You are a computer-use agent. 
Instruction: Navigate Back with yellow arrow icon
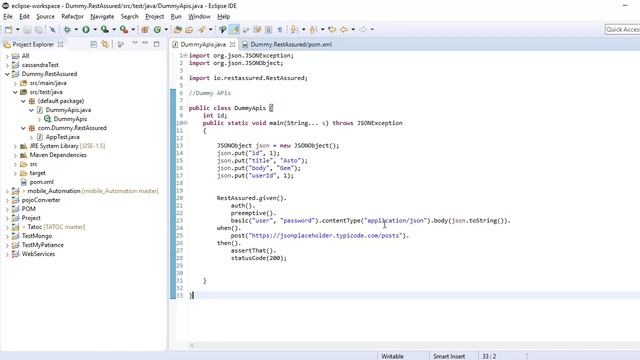(344, 29)
